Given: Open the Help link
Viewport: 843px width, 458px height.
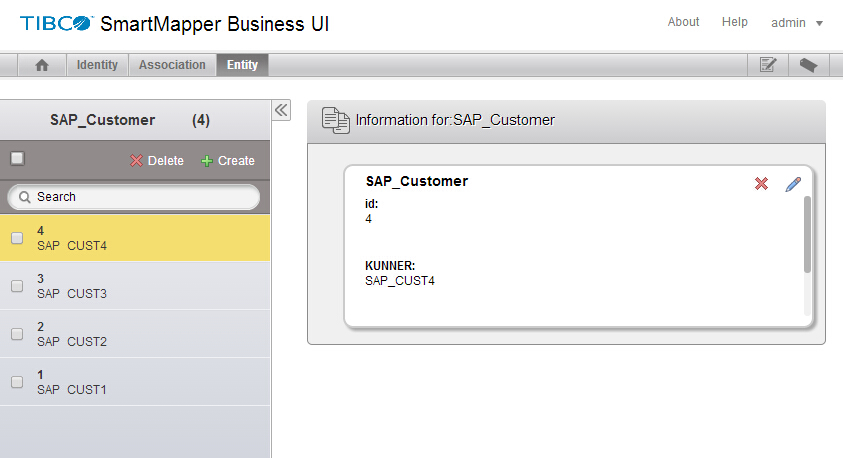Looking at the screenshot, I should pyautogui.click(x=734, y=22).
